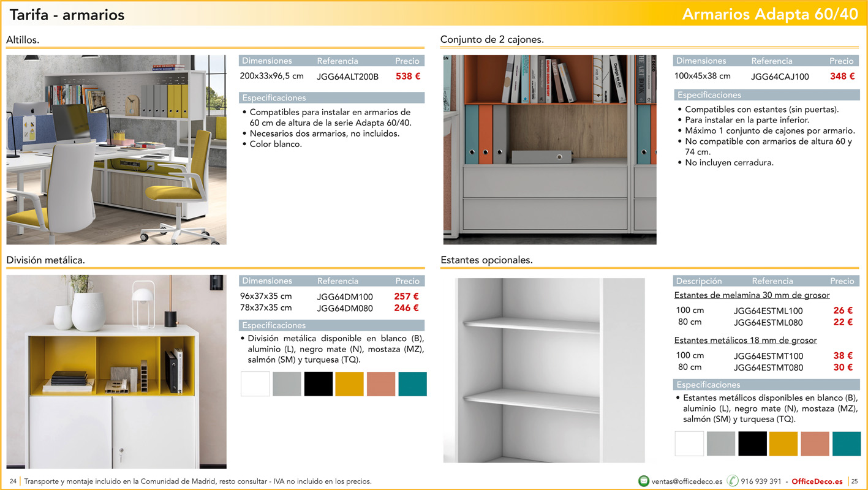The height and width of the screenshot is (490, 868).
Task: Click dimensions 96x37x35 cm
Action: click(x=266, y=296)
